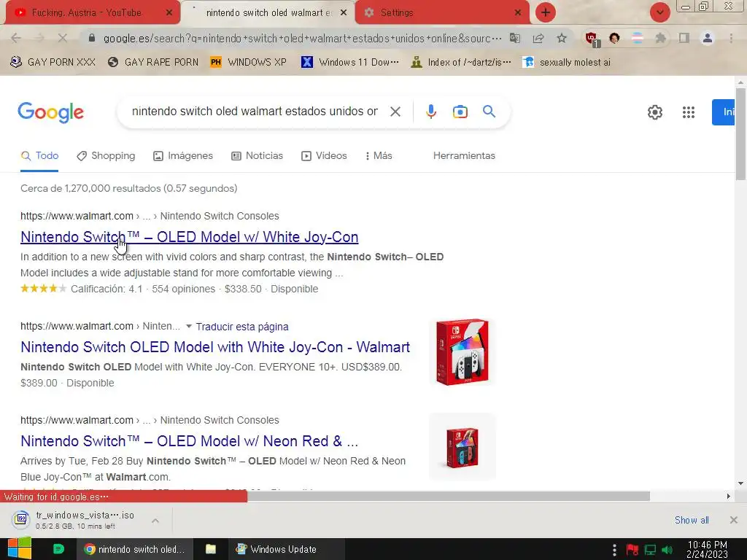
Task: Open the green app icon on taskbar
Action: pyautogui.click(x=58, y=549)
